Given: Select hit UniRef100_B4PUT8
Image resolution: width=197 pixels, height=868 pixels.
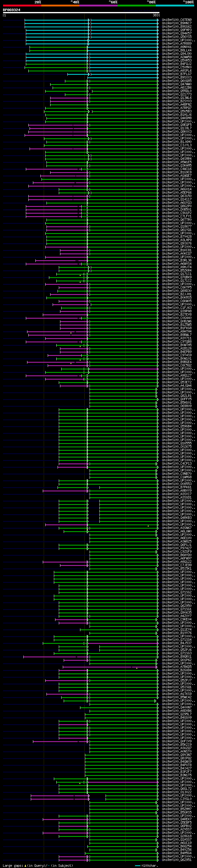Looking at the screenshot, I should (176, 765).
